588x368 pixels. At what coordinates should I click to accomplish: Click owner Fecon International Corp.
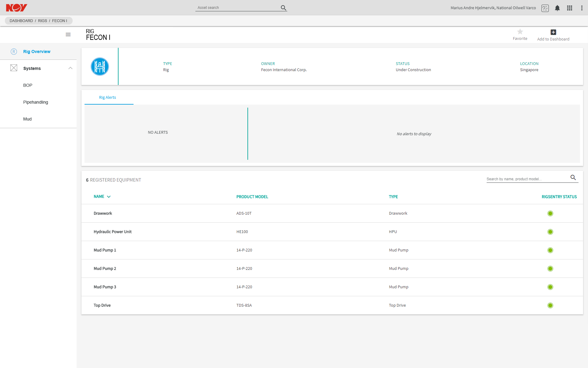(x=284, y=70)
